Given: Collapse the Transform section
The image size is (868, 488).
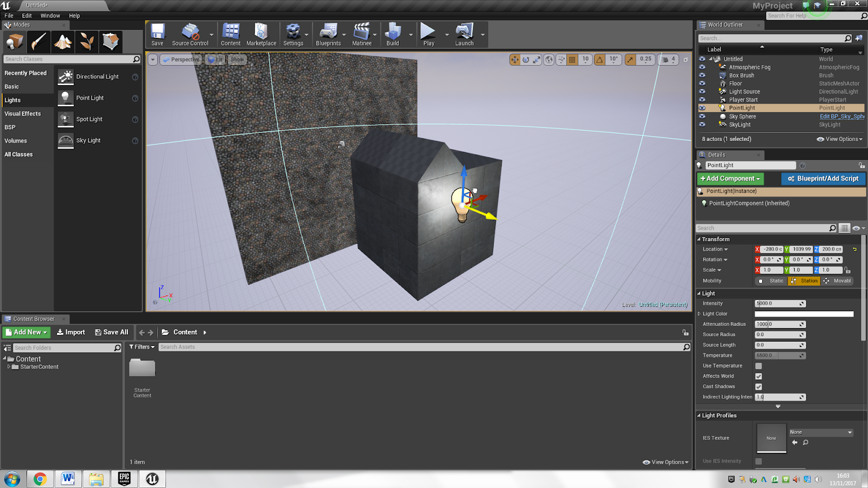Looking at the screenshot, I should tap(699, 239).
